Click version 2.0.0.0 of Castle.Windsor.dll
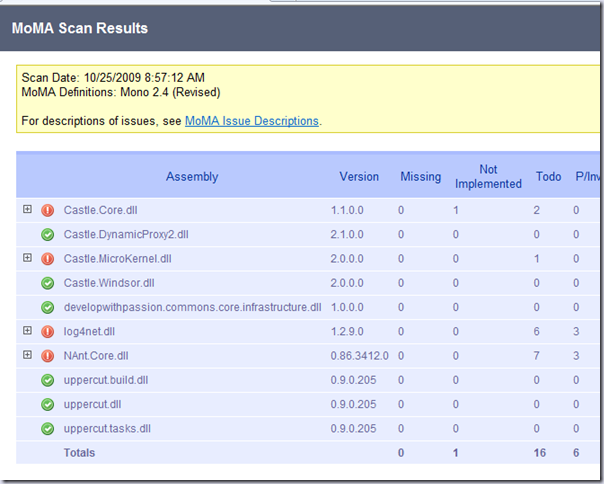The width and height of the screenshot is (604, 484). (347, 283)
